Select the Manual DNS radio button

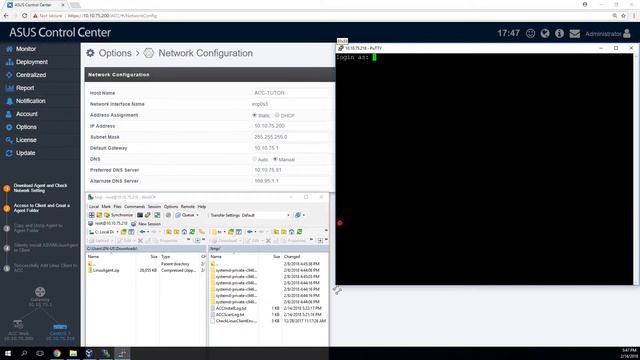275,159
